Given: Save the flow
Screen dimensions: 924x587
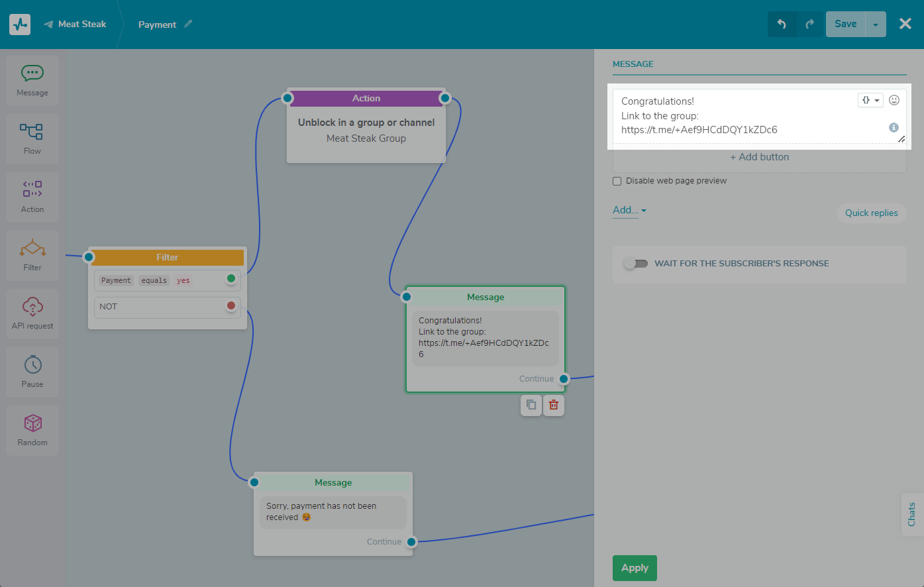Looking at the screenshot, I should click(x=846, y=24).
